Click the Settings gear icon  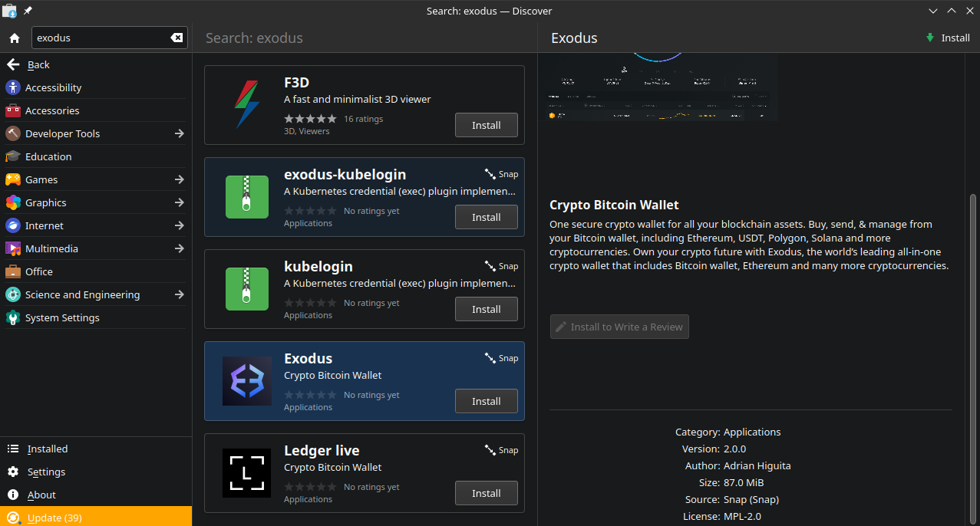coord(13,472)
